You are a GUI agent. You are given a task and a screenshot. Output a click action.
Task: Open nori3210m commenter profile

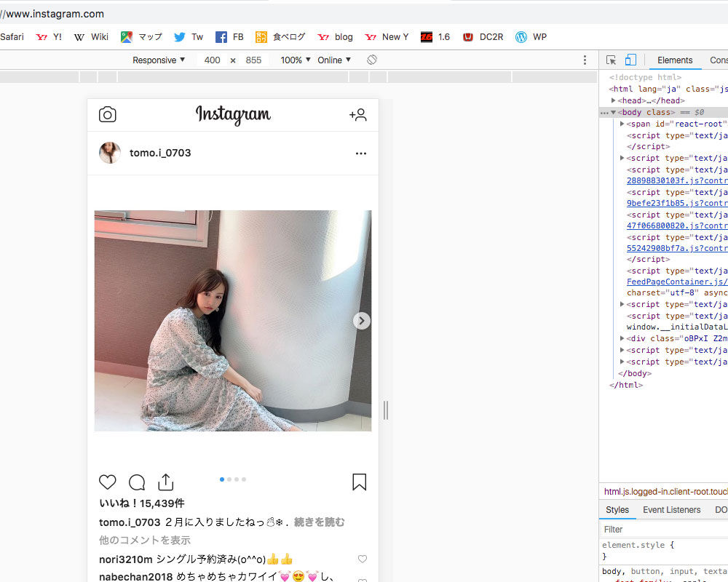point(125,559)
